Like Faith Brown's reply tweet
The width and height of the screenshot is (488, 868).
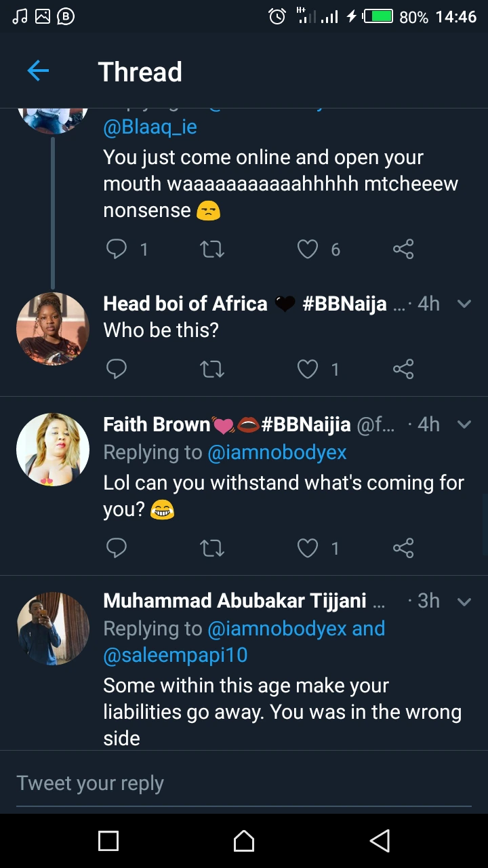pyautogui.click(x=308, y=548)
